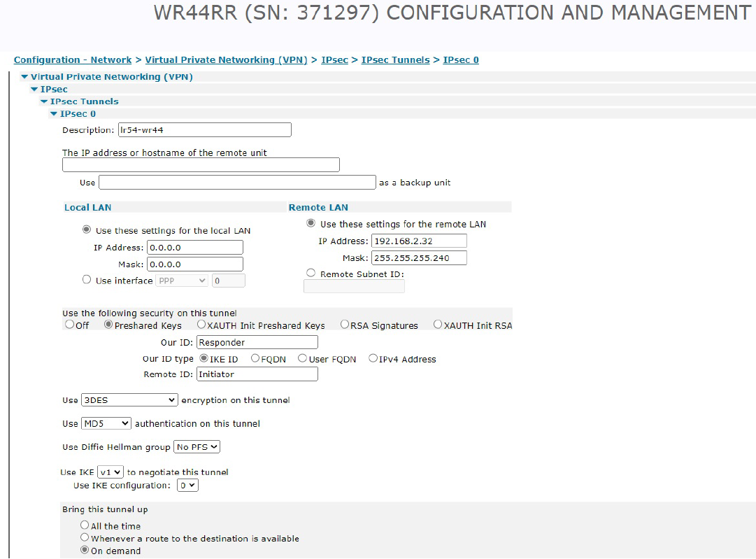Choose RSA Signatures security option
This screenshot has height=559, width=756.
pyautogui.click(x=345, y=325)
